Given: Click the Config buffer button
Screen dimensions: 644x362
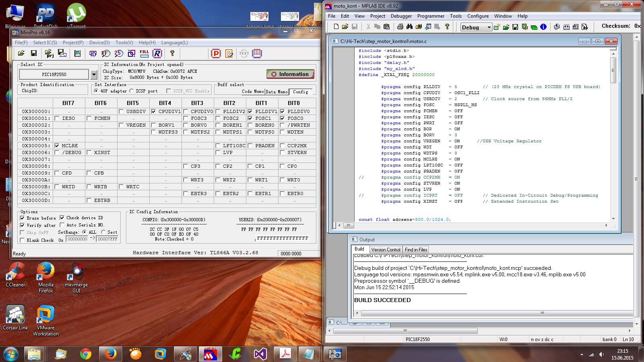Looking at the screenshot, I should pos(300,92).
